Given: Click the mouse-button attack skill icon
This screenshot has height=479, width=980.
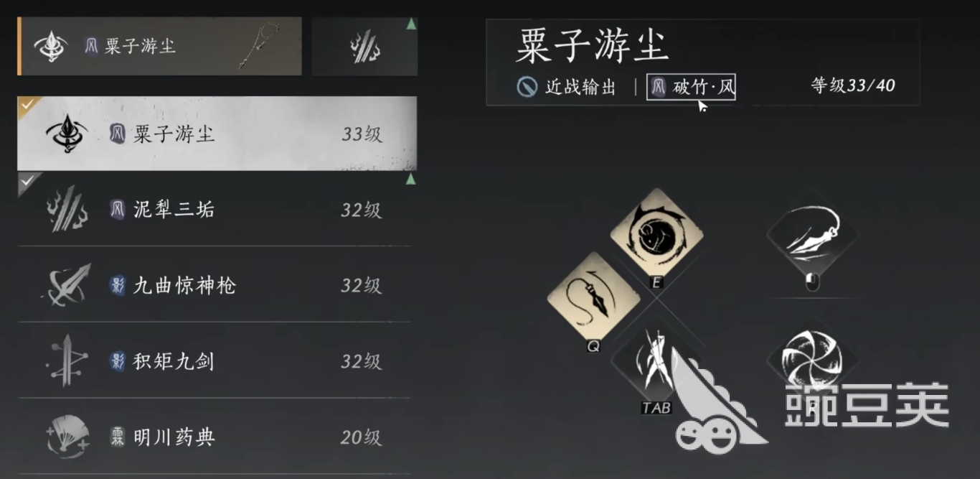Looking at the screenshot, I should [812, 236].
